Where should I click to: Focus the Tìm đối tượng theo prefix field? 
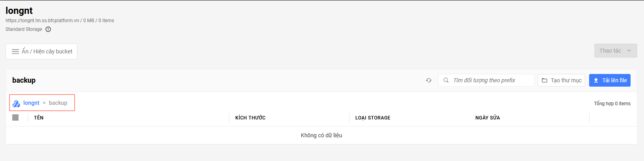486,80
